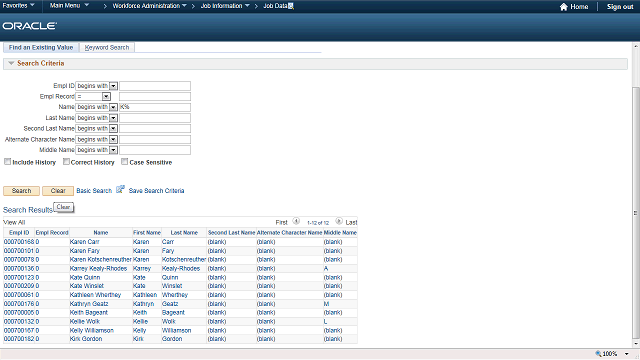The height and width of the screenshot is (360, 640).
Task: Open Middle Name operator dropdown
Action: [x=113, y=150]
